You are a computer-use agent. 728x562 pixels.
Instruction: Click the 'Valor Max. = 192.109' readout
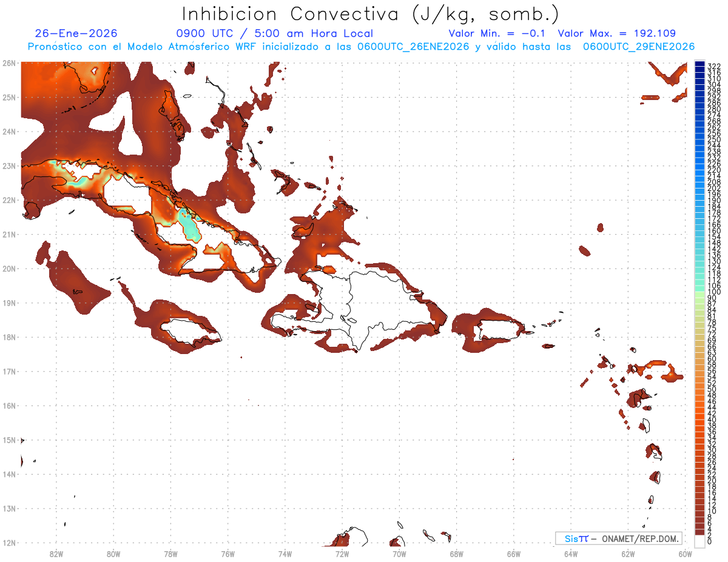click(x=616, y=33)
